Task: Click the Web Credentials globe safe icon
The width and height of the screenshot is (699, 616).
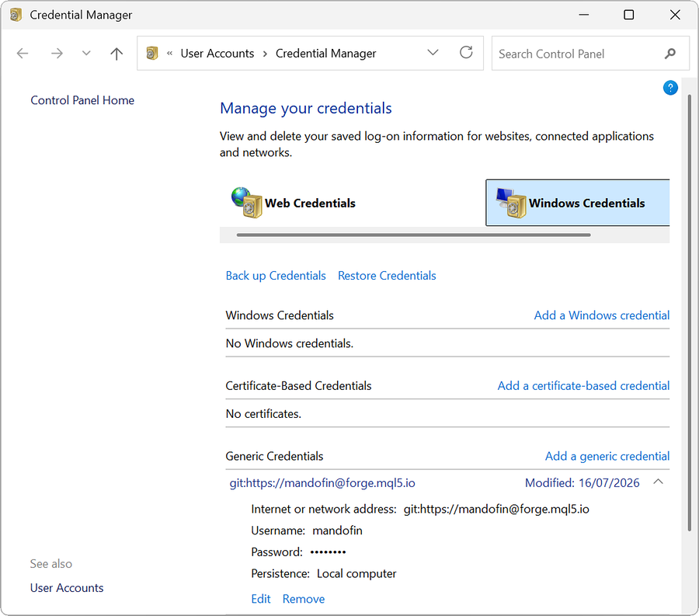Action: 246,203
